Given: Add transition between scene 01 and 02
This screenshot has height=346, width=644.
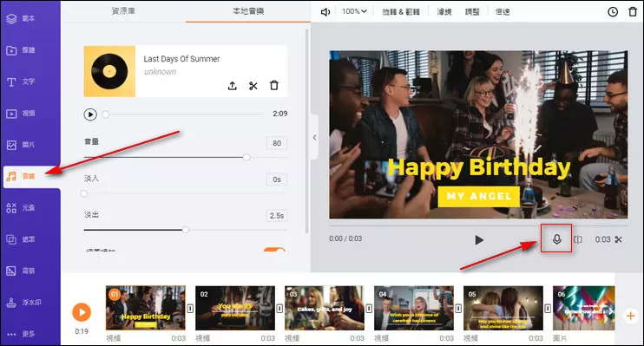Looking at the screenshot, I should pos(190,308).
